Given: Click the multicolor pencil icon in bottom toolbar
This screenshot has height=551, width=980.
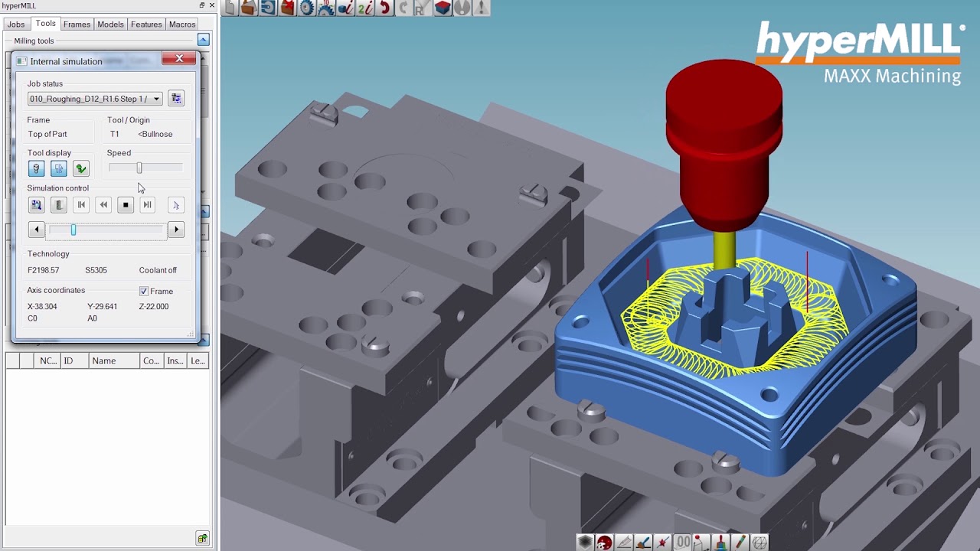Looking at the screenshot, I should coord(740,543).
